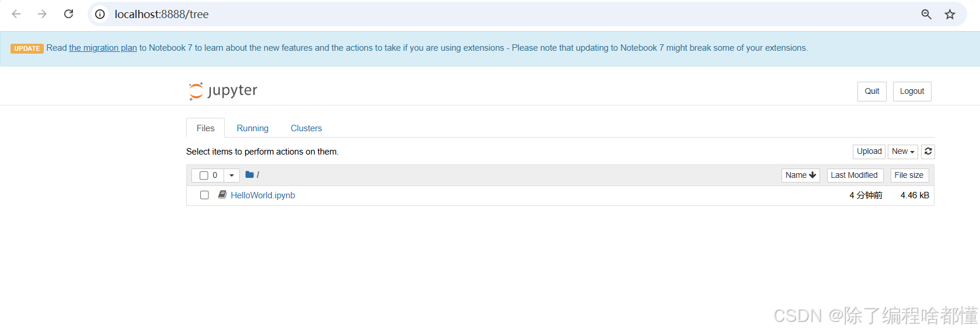
Task: Bookmark this page with star icon
Action: 950,14
